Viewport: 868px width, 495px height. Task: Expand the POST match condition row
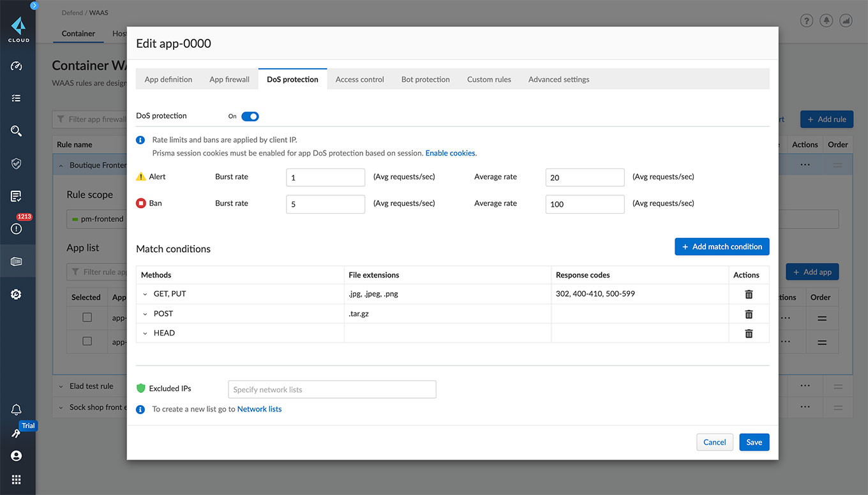coord(145,314)
